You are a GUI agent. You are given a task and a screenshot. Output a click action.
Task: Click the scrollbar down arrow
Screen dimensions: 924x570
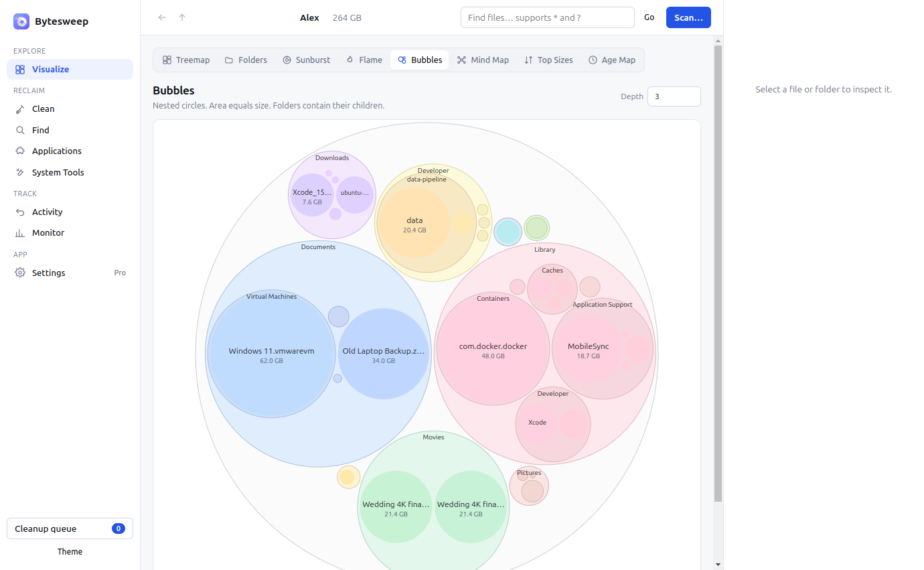[x=718, y=564]
